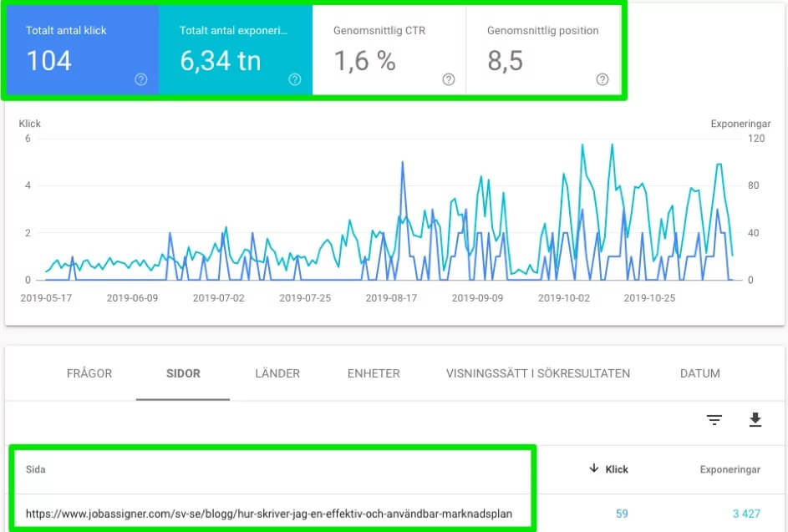Enable the Genomsnittlig CTR chart metric
Image resolution: width=788 pixels, height=532 pixels.
388,46
